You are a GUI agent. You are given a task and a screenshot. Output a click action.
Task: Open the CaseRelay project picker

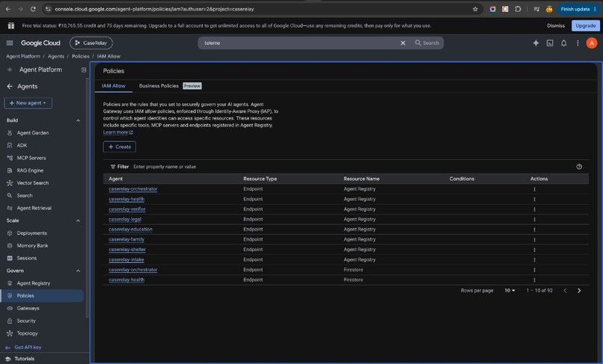coord(91,43)
